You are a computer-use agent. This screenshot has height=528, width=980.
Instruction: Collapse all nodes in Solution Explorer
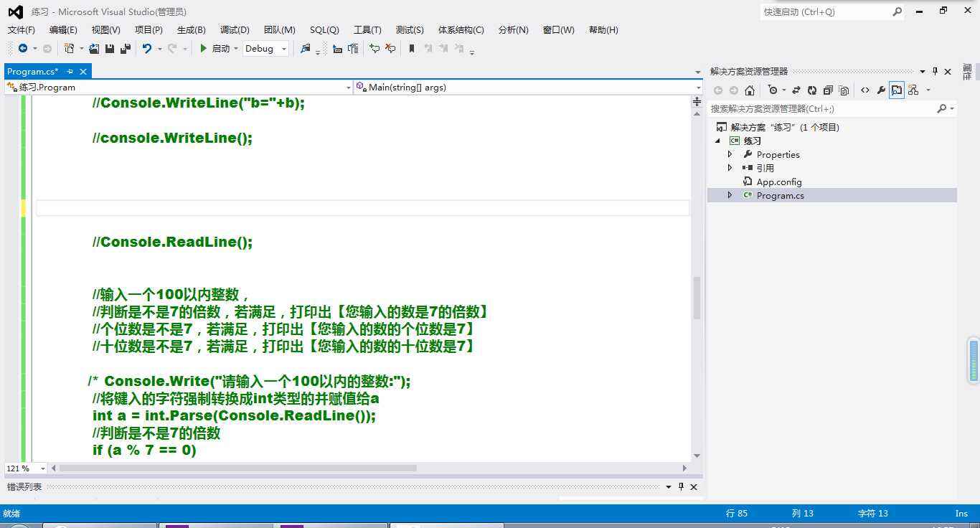tap(828, 90)
